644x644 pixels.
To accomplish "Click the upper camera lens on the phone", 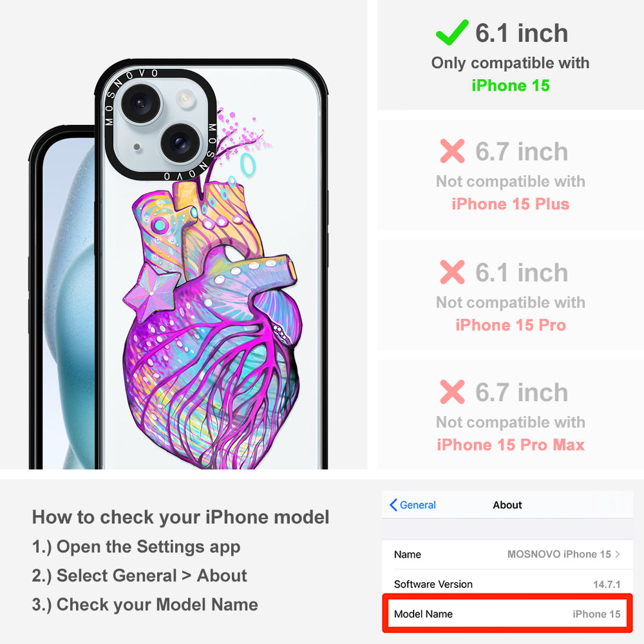I will pyautogui.click(x=140, y=102).
